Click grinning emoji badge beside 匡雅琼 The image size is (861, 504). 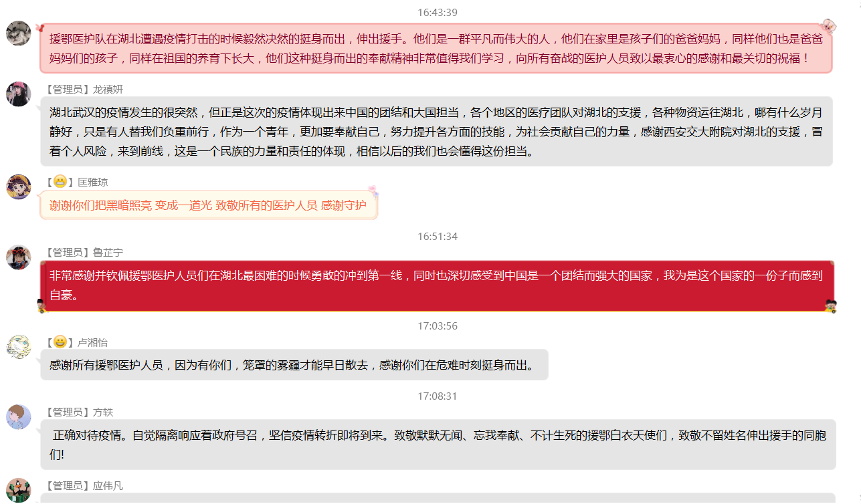point(60,182)
